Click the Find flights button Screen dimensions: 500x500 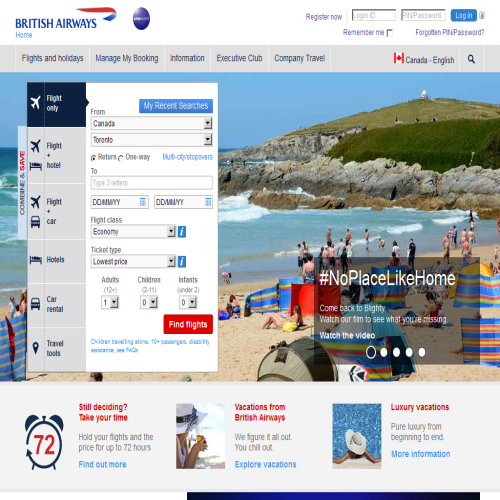coord(188,324)
